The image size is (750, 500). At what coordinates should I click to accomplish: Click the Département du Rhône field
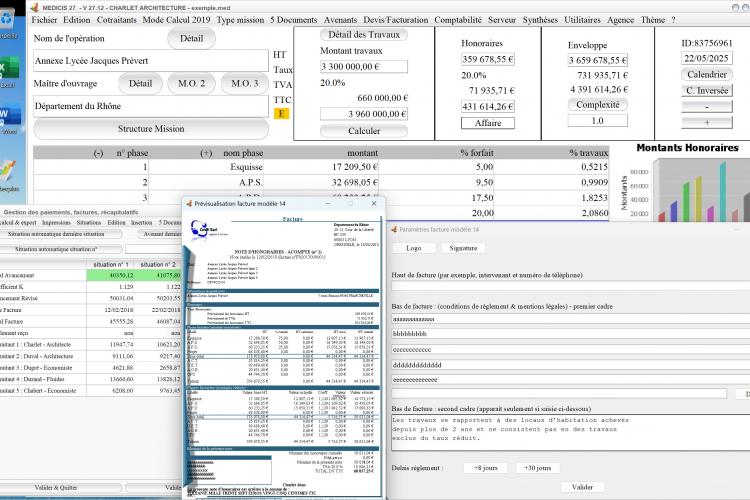tap(151, 106)
